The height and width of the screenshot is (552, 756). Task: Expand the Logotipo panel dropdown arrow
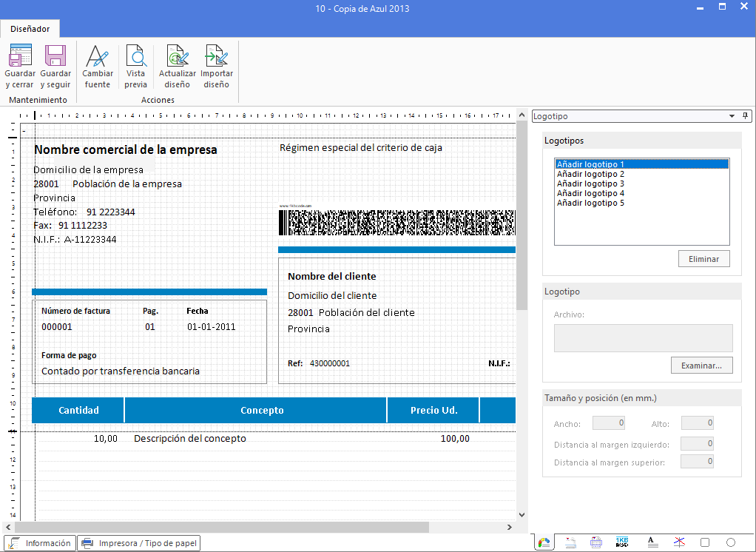point(732,116)
